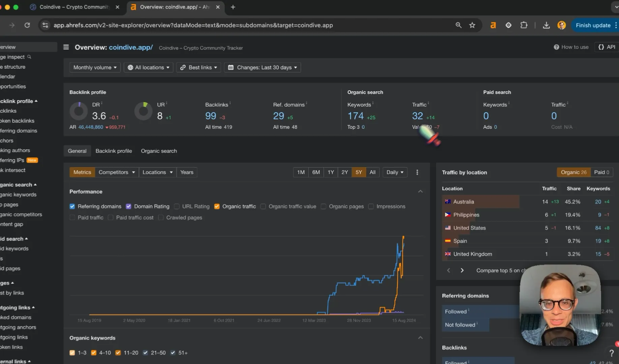Viewport: 619px width, 364px height.
Task: Open the Ahrefs extension icon
Action: point(493,25)
